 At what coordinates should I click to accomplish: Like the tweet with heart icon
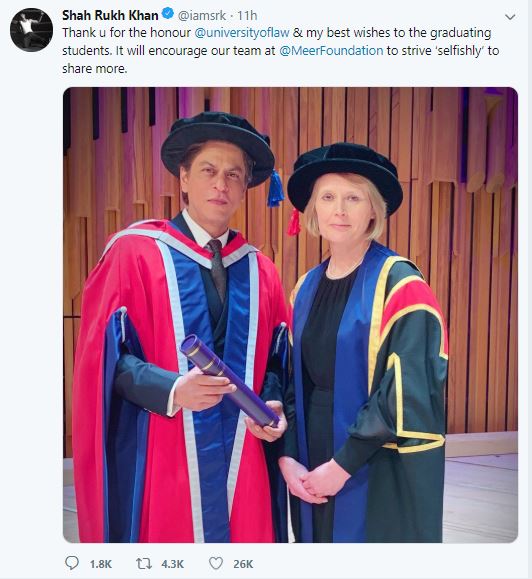coord(216,563)
